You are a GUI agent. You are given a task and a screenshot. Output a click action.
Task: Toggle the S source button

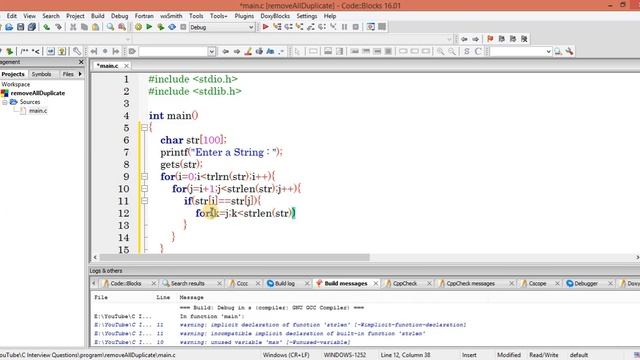tap(467, 51)
